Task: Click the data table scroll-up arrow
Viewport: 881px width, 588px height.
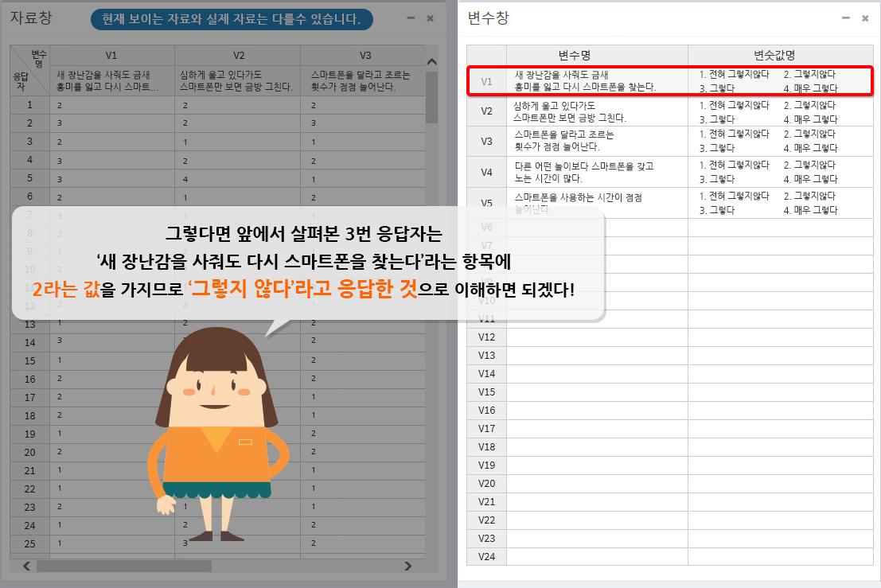Action: pyautogui.click(x=431, y=61)
